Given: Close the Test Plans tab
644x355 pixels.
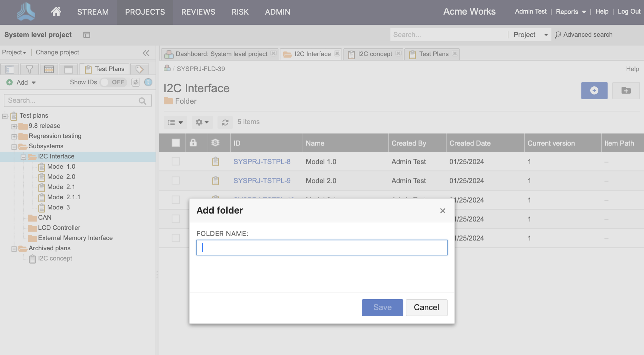Looking at the screenshot, I should tap(455, 53).
